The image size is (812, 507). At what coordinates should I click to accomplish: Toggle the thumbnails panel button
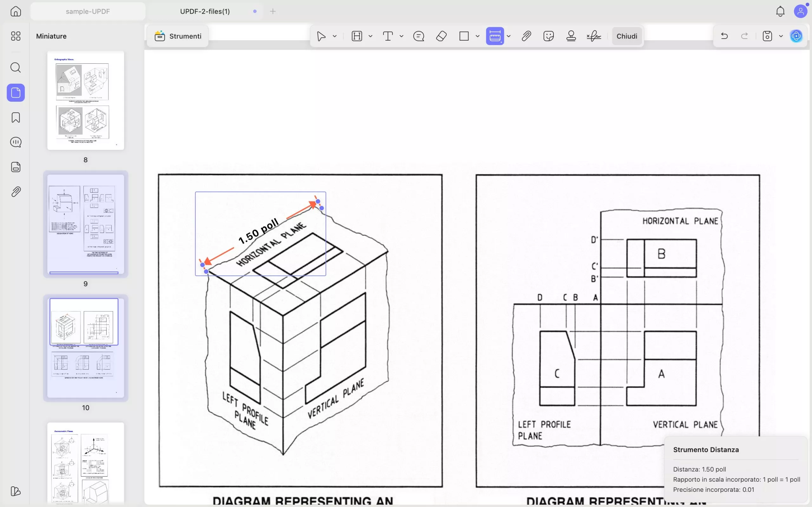click(16, 93)
